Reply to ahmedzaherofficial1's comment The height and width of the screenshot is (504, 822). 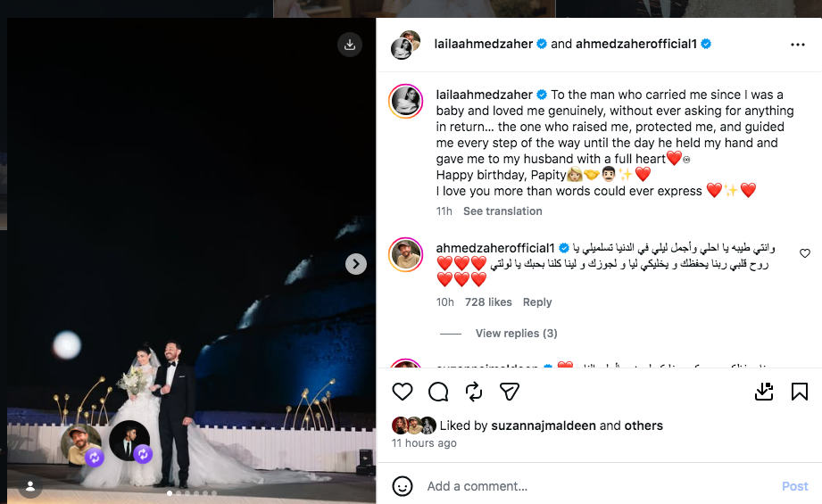tap(537, 302)
